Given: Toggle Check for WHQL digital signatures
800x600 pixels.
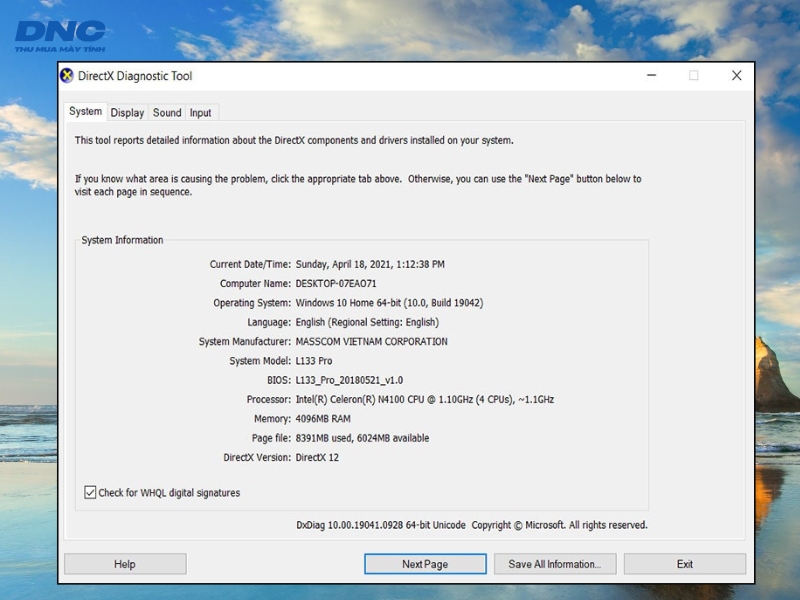Looking at the screenshot, I should 90,492.
